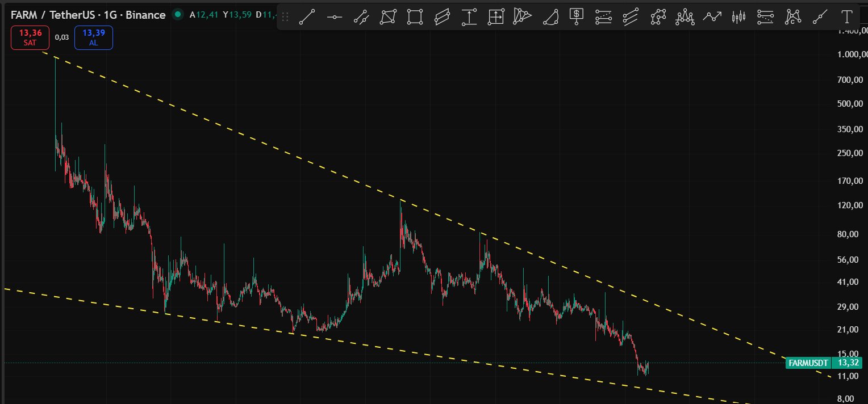The image size is (868, 404).
Task: Click the red 13,36 SAT sell button
Action: 30,37
